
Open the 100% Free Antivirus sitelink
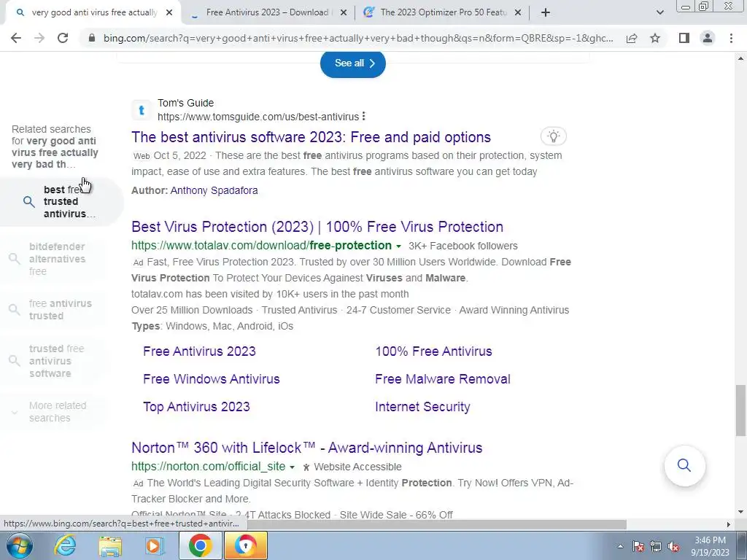(x=433, y=351)
